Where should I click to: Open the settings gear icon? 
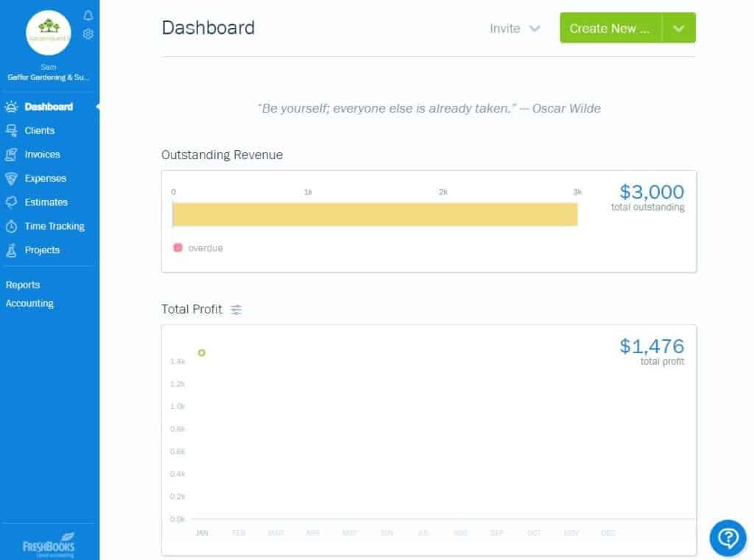[x=88, y=34]
